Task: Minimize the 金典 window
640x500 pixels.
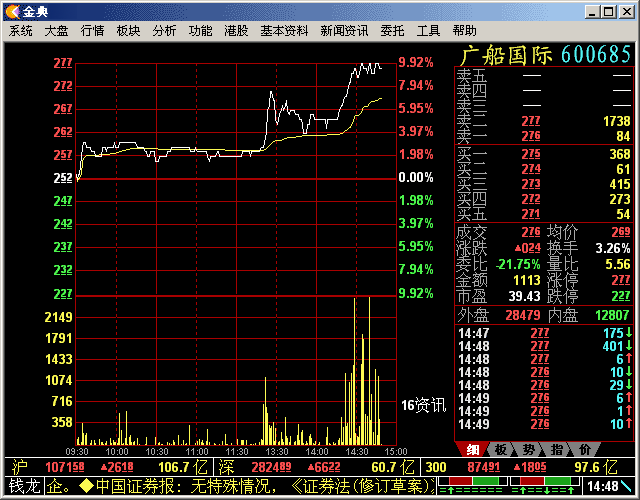Action: 592,12
